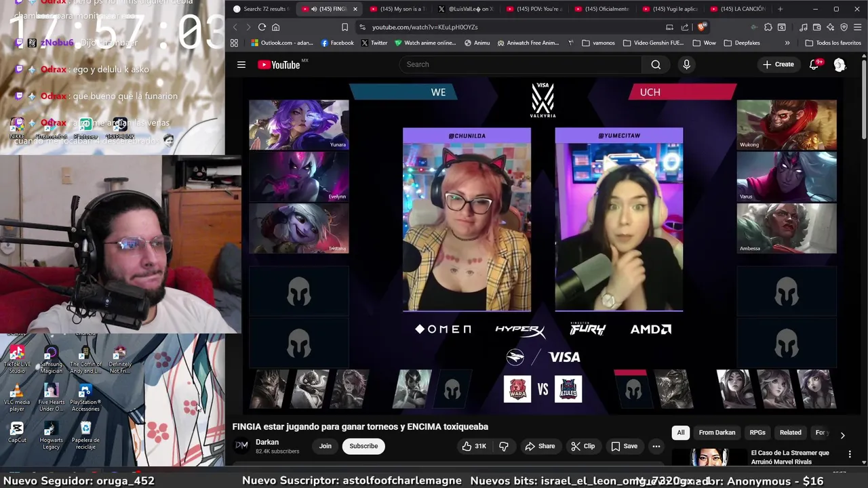Select the Related filter chip
The image size is (868, 488).
click(790, 432)
